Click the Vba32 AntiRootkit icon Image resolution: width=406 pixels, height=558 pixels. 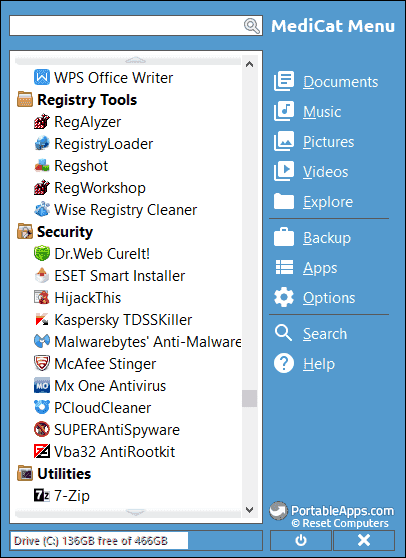(x=42, y=452)
